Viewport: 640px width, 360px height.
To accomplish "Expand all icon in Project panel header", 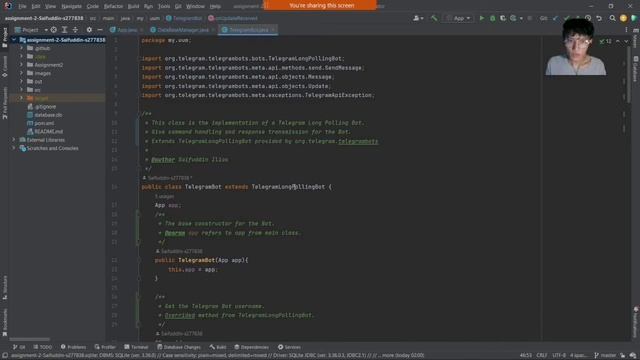I will pos(64,30).
